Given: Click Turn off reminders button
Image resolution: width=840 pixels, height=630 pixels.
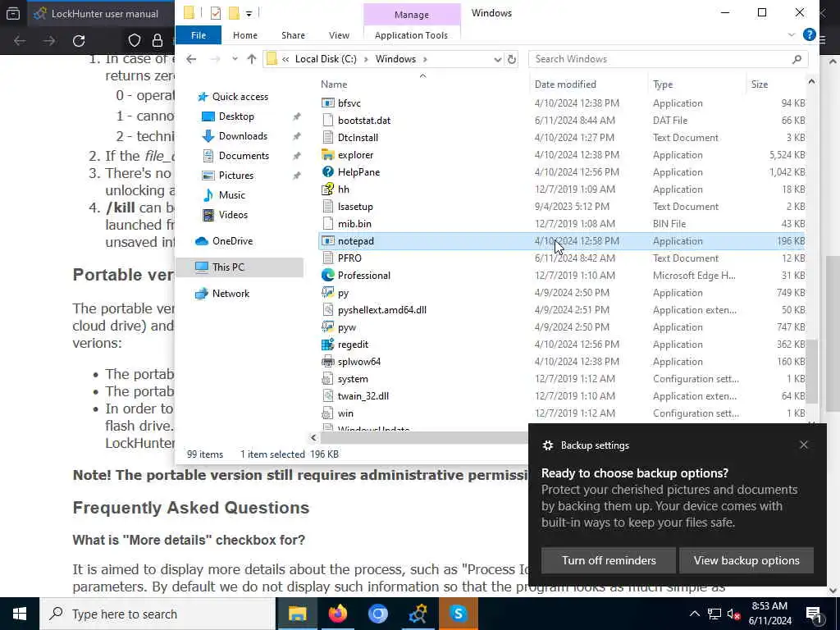Looking at the screenshot, I should click(x=609, y=560).
